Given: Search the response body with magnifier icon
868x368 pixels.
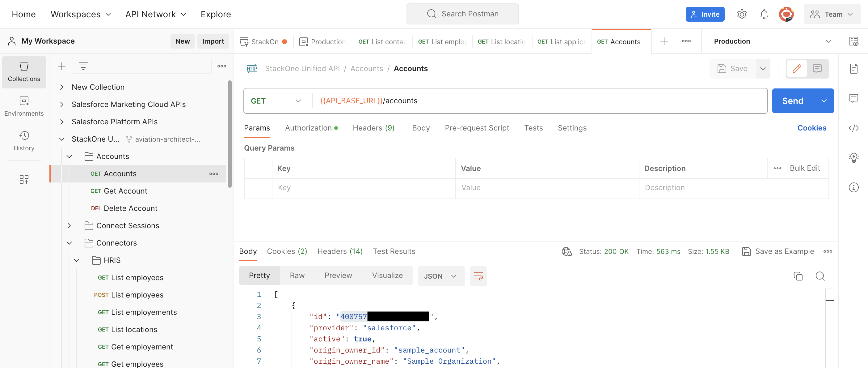Looking at the screenshot, I should point(820,276).
